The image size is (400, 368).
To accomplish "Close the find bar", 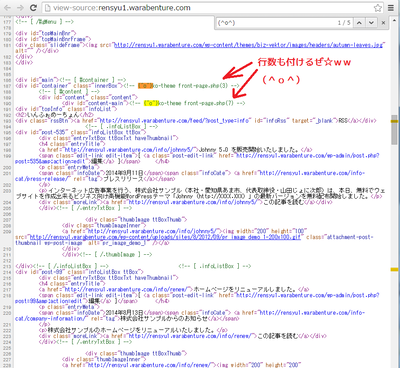I will point(383,23).
